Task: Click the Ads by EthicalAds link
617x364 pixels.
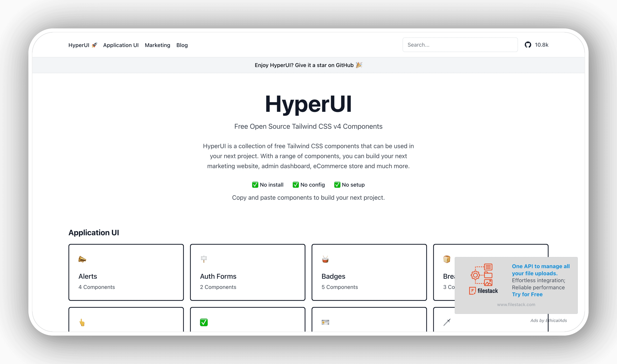Action: [x=549, y=320]
